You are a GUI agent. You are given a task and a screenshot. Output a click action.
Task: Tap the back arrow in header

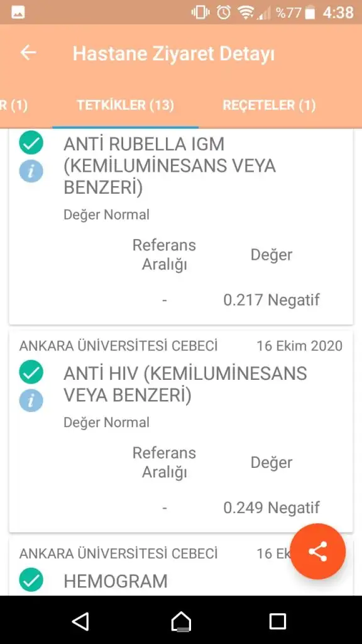[x=28, y=53]
